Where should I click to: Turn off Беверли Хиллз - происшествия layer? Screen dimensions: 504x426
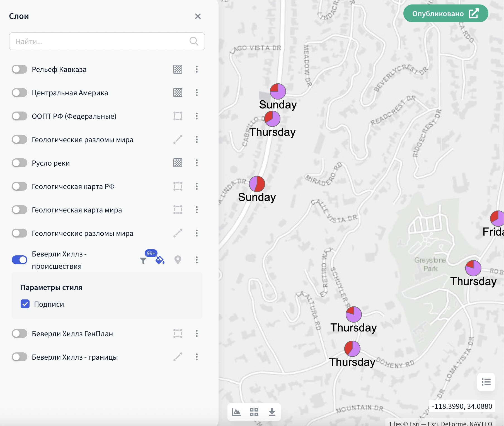point(20,260)
